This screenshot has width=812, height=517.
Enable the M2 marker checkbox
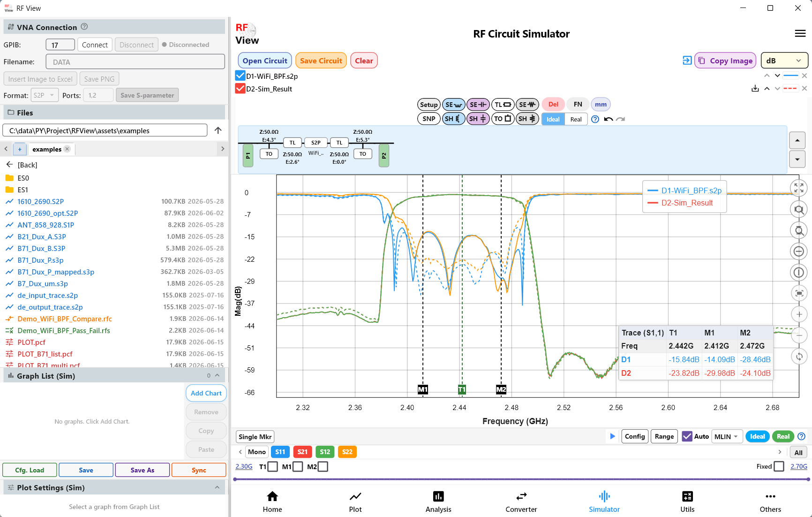[x=323, y=466]
